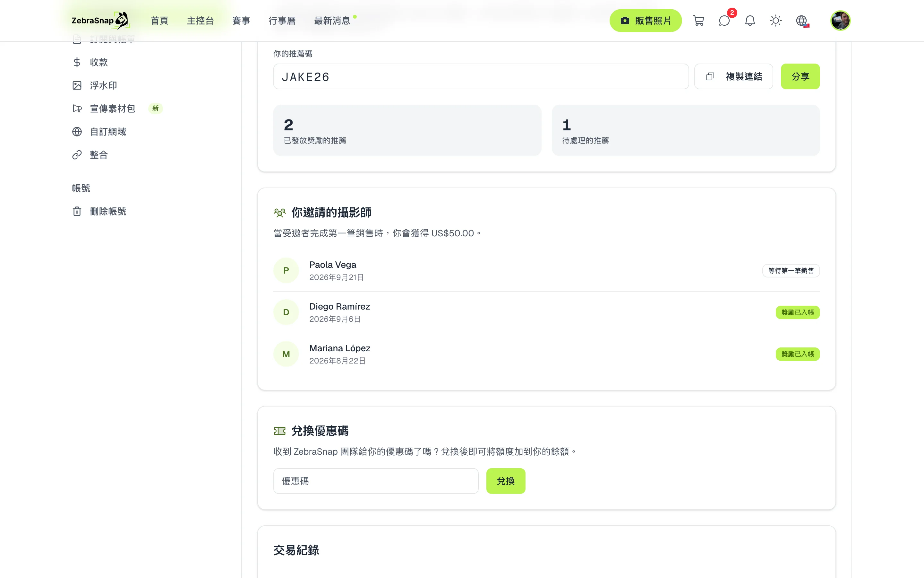Focus the 優惠碼 input field
924x578 pixels.
tap(376, 481)
